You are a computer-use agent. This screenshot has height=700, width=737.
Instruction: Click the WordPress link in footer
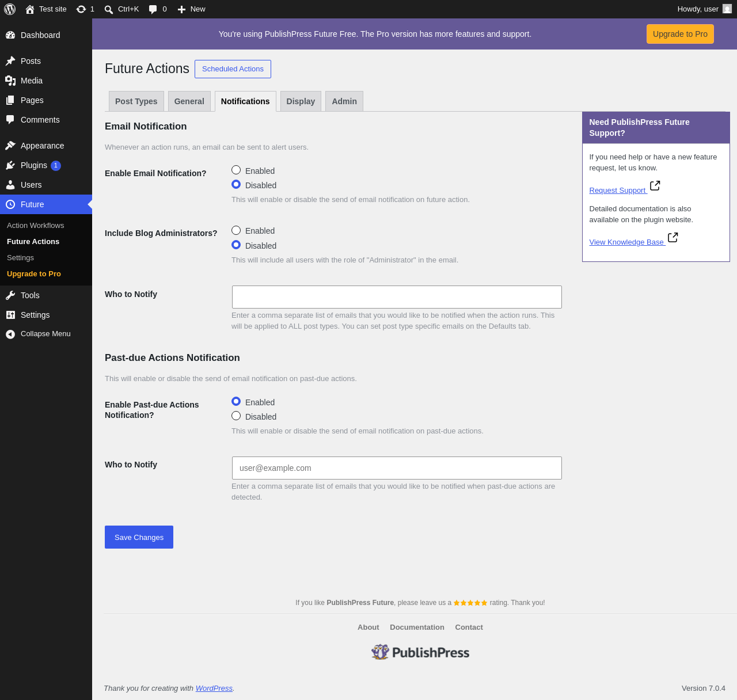pos(214,688)
